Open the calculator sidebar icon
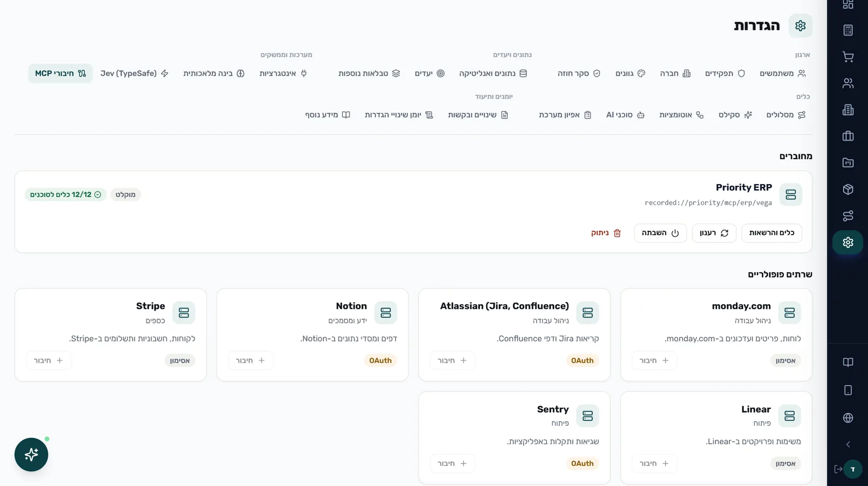 [848, 30]
